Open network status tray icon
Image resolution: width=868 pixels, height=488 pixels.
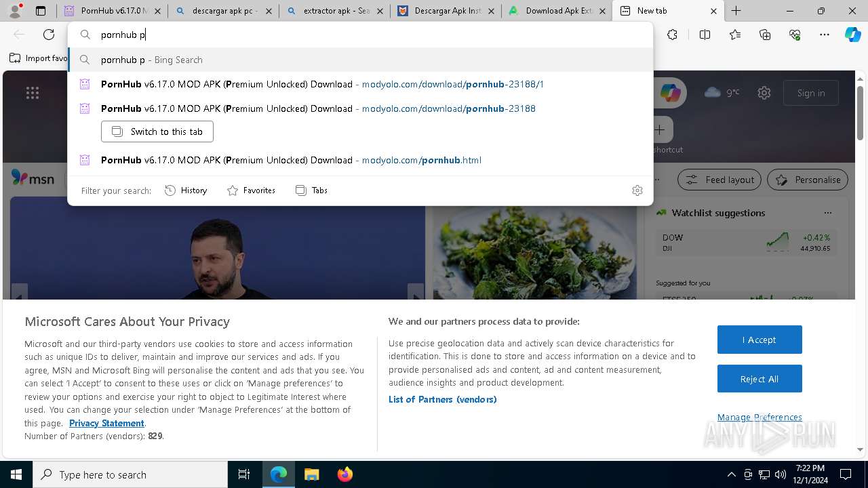pyautogui.click(x=764, y=474)
